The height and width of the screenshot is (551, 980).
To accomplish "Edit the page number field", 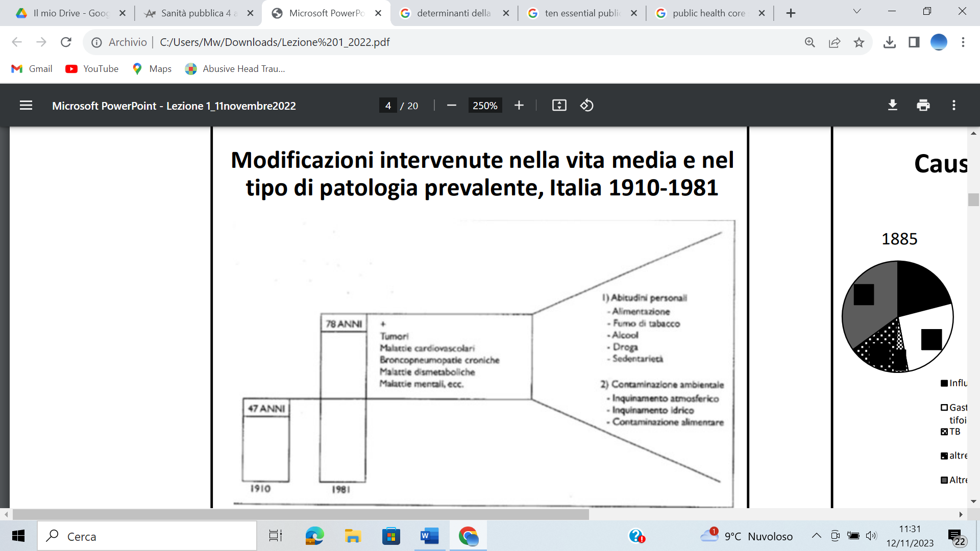I will (x=388, y=106).
